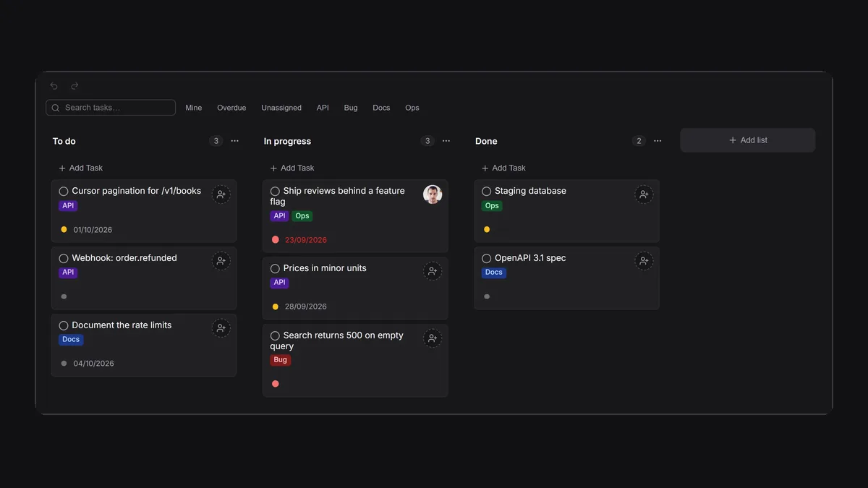Click Ops tag on Ship reviews card
Viewport: 868px width, 488px height.
click(302, 216)
